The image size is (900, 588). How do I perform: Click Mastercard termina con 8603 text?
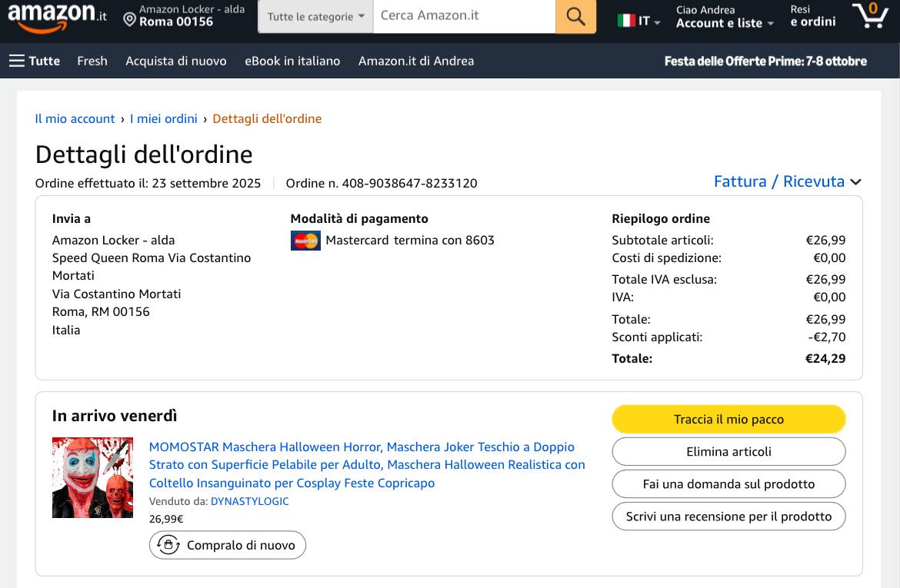click(x=410, y=241)
